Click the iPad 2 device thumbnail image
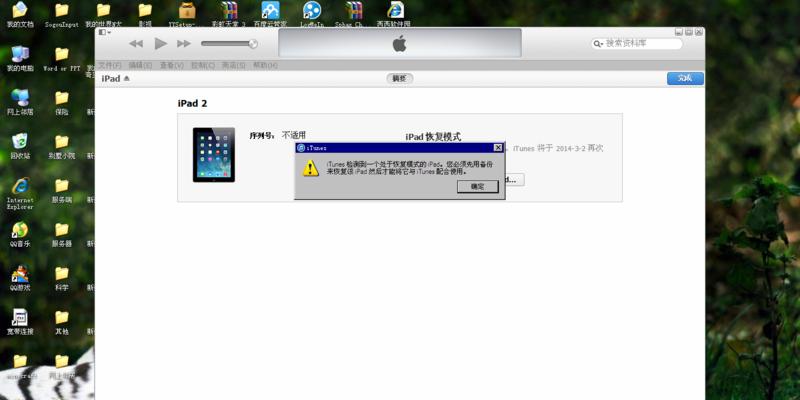This screenshot has width=800, height=400. [x=214, y=155]
